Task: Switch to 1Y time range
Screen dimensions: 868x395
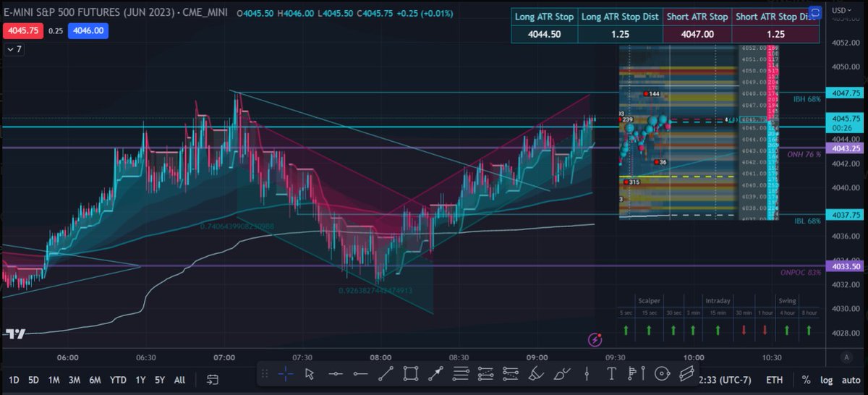Action: [x=140, y=379]
